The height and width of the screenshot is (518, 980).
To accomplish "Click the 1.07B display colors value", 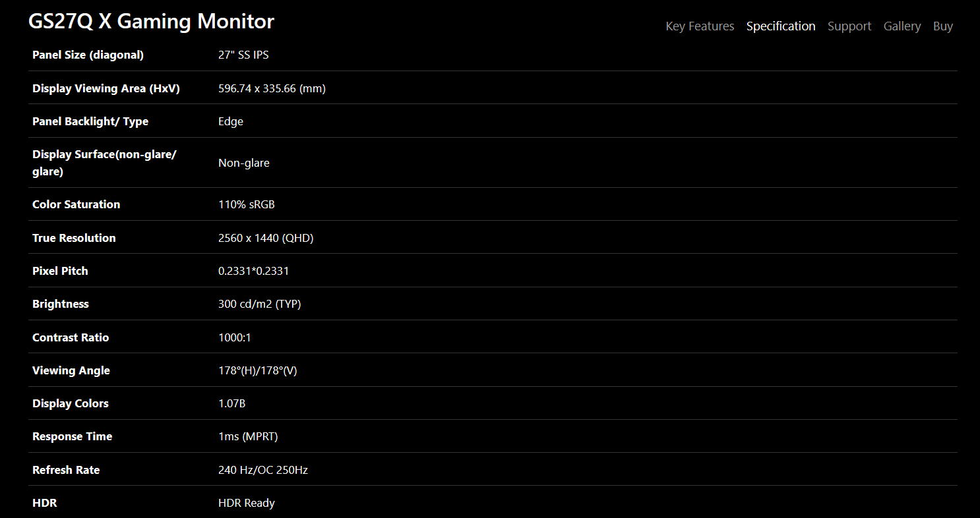I will coord(232,403).
